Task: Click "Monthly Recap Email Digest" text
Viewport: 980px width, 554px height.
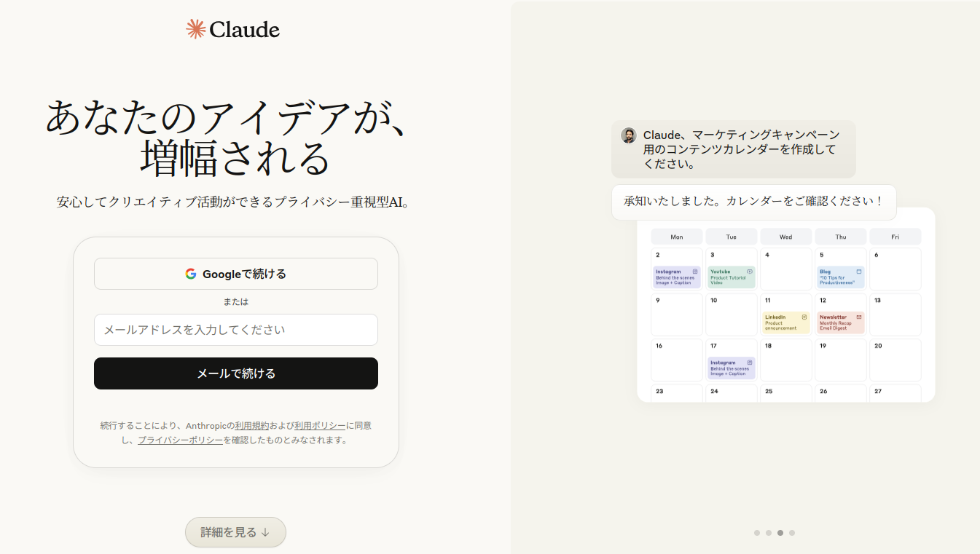Action: 836,325
